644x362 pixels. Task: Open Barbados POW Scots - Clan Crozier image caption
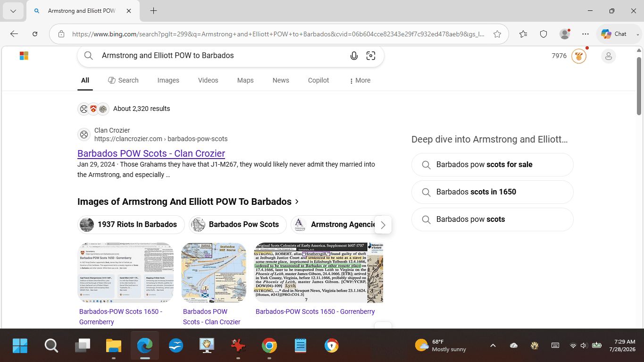click(x=212, y=317)
